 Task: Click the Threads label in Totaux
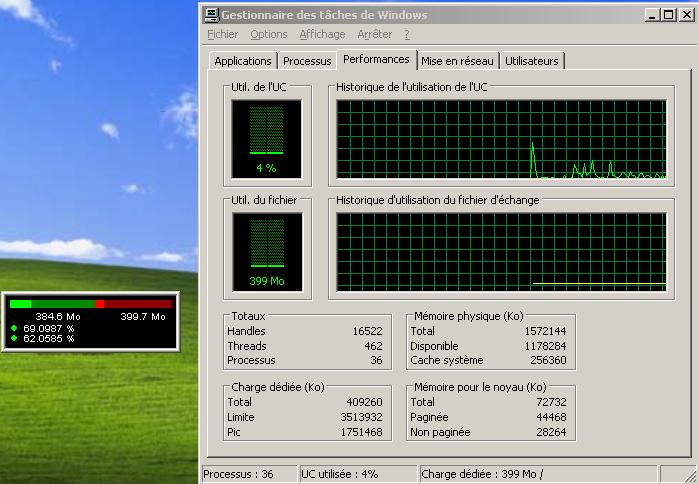coord(247,346)
